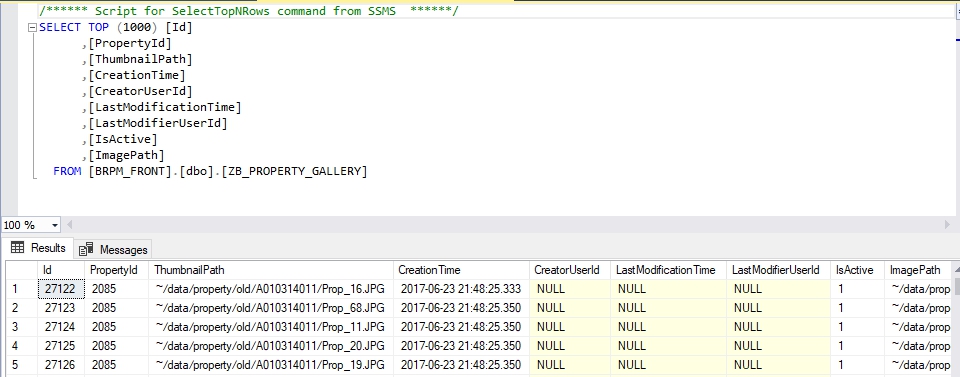The width and height of the screenshot is (960, 377).
Task: Click CreationTime cell in row 2
Action: [461, 307]
